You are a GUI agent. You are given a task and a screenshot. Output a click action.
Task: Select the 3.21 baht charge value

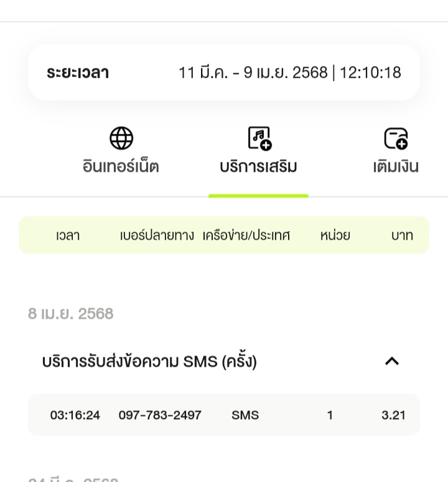point(393,415)
